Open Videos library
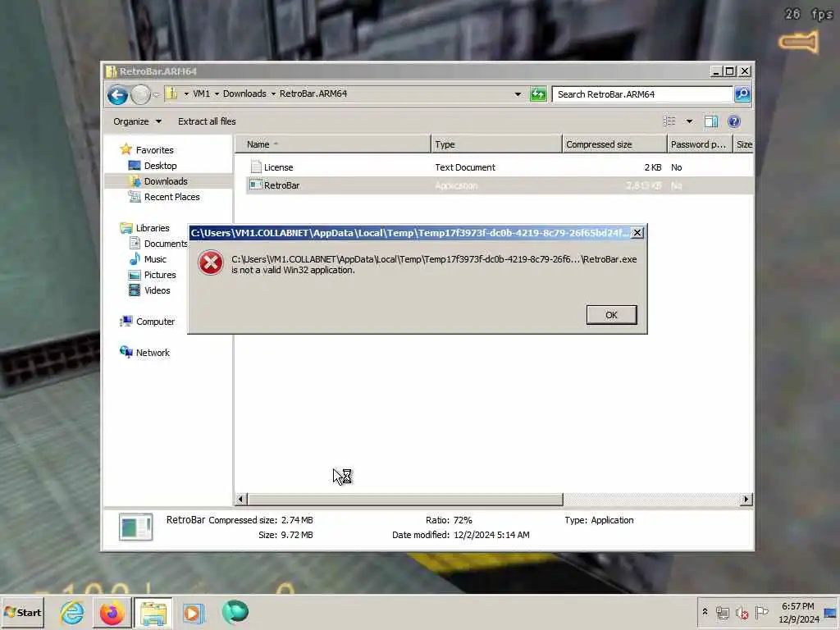 pos(157,290)
